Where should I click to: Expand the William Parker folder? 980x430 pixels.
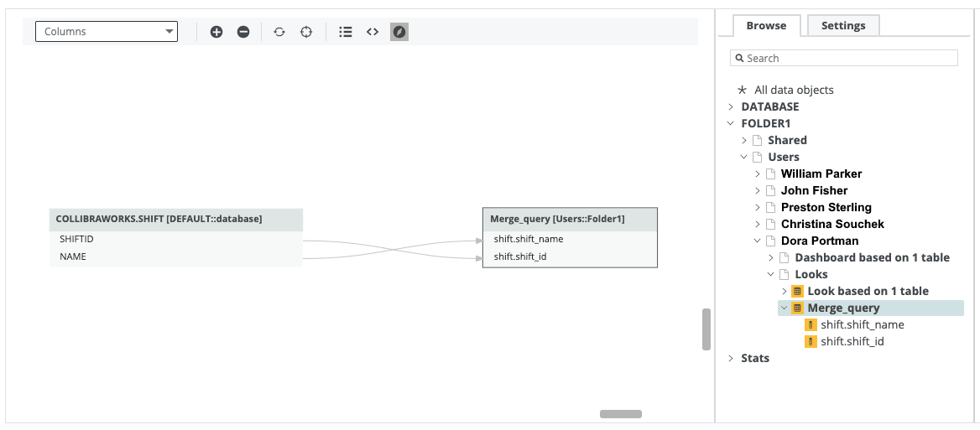(x=758, y=174)
